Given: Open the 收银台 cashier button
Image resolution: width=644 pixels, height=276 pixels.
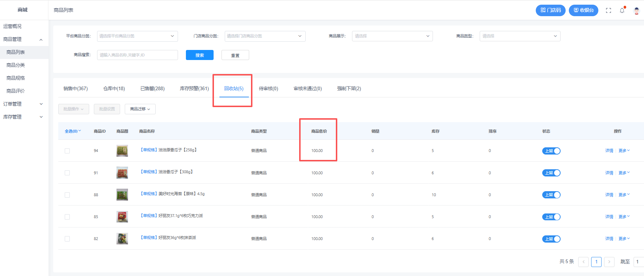Looking at the screenshot, I should click(x=584, y=10).
